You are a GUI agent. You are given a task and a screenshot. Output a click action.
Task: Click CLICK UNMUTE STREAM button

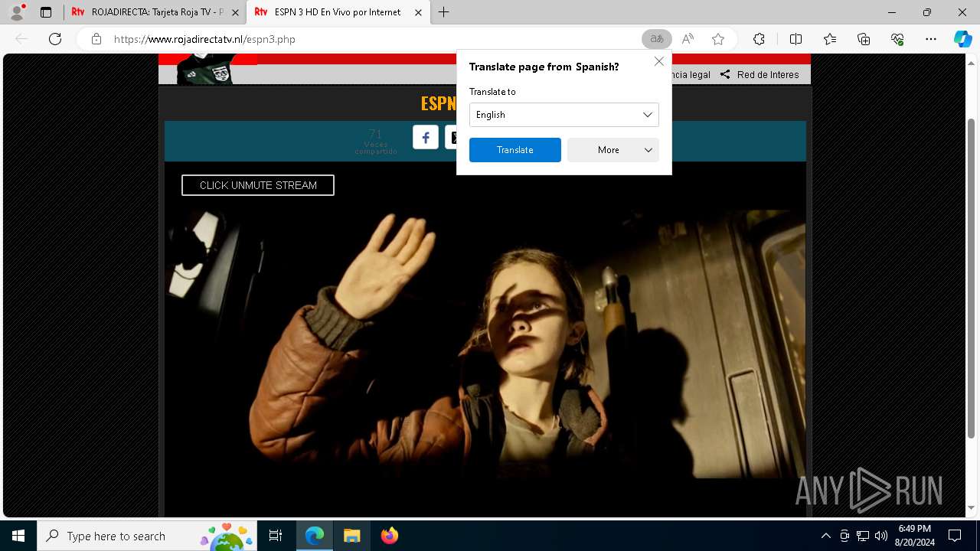click(258, 185)
